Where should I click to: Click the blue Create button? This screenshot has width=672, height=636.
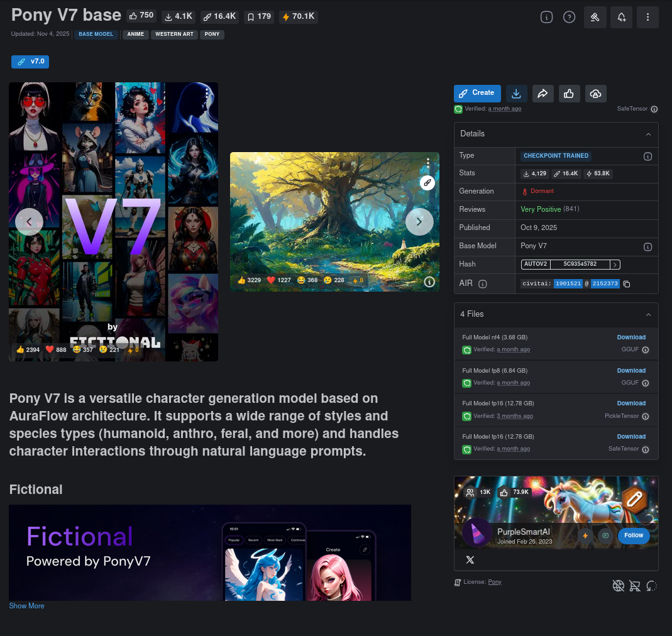pos(477,94)
